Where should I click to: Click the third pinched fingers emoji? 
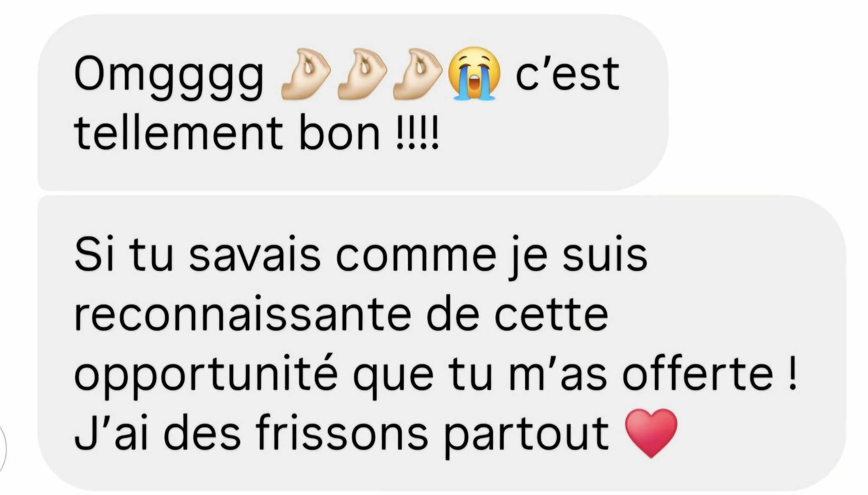(418, 74)
